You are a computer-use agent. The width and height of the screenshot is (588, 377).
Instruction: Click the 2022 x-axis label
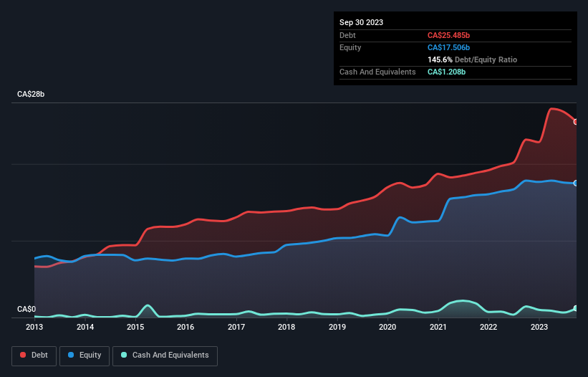(488, 327)
